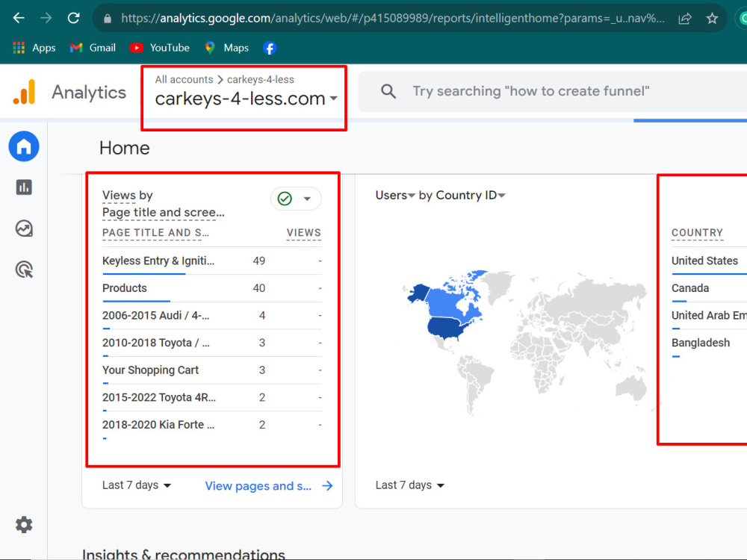Click the share page icon in address bar

tap(685, 19)
